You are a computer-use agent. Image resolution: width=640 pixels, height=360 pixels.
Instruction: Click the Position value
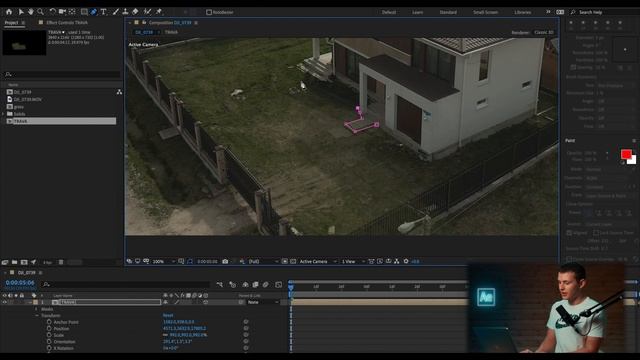point(184,329)
